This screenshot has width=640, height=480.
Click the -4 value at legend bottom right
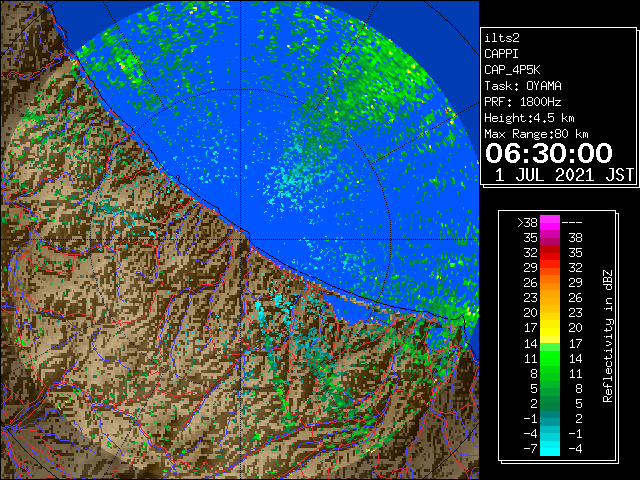pyautogui.click(x=575, y=449)
